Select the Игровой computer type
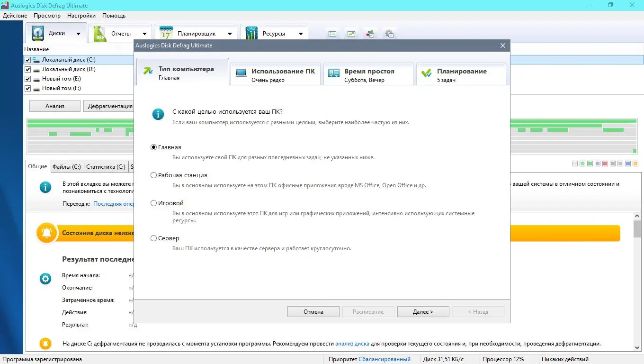 153,203
